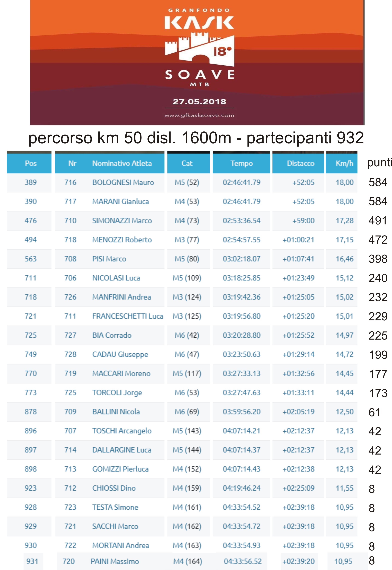The width and height of the screenshot is (392, 570).
Task: Select bib number 726 of MANFRINI Andrea
Action: (70, 297)
